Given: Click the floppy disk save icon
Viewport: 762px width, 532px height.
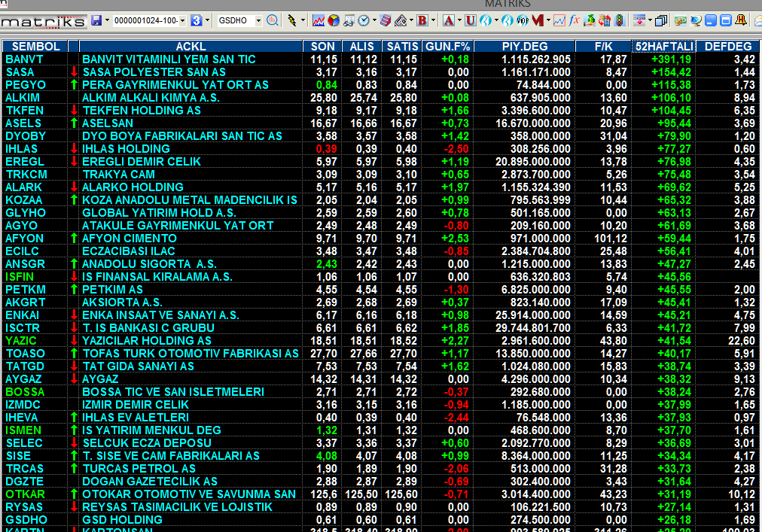Looking at the screenshot, I should tap(96, 20).
